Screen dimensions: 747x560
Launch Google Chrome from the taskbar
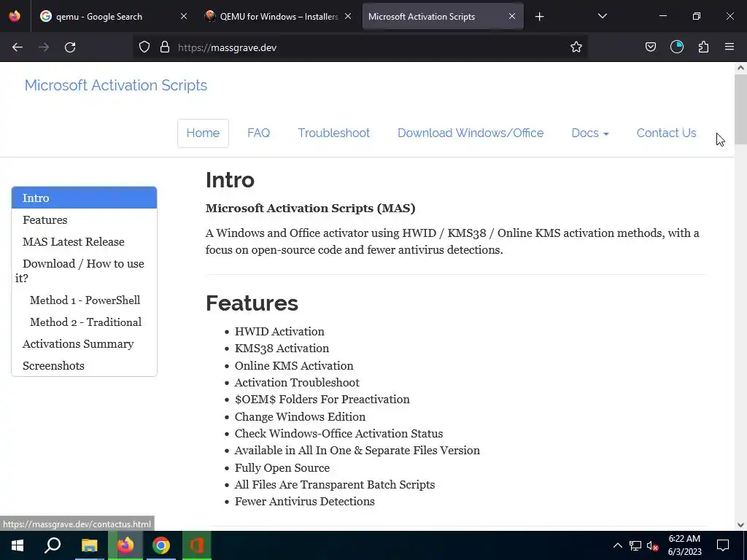tap(161, 545)
